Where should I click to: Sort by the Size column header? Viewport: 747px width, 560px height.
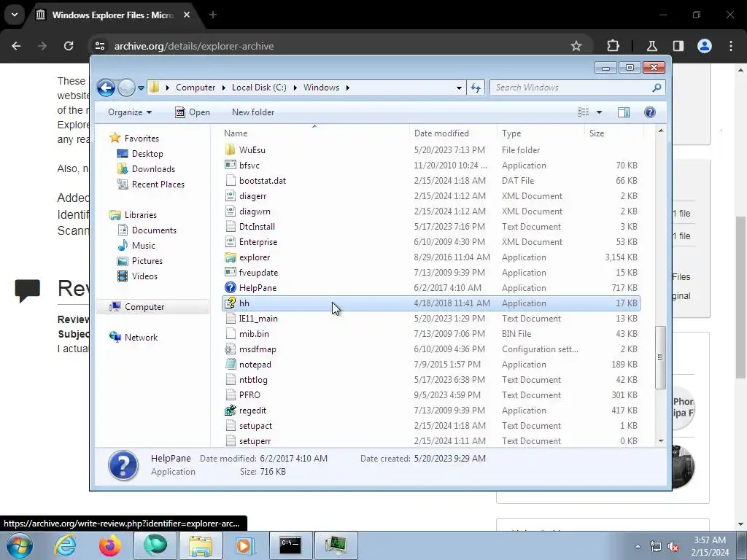[613, 133]
